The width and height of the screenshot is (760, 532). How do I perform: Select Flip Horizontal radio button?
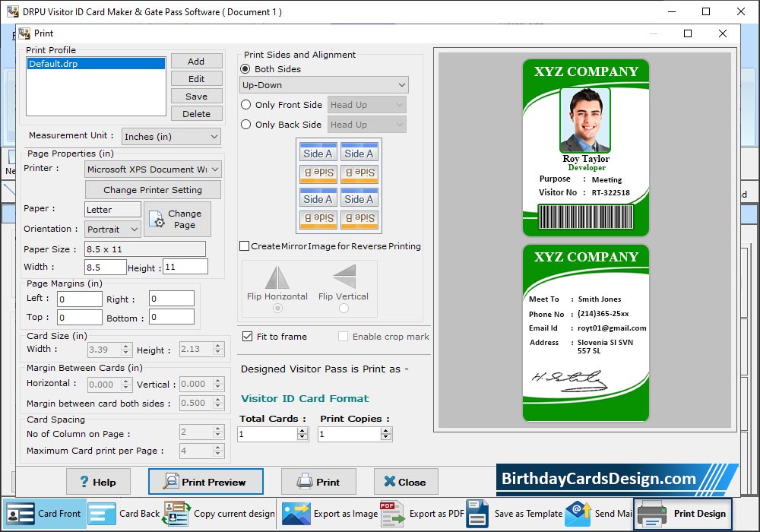(277, 308)
